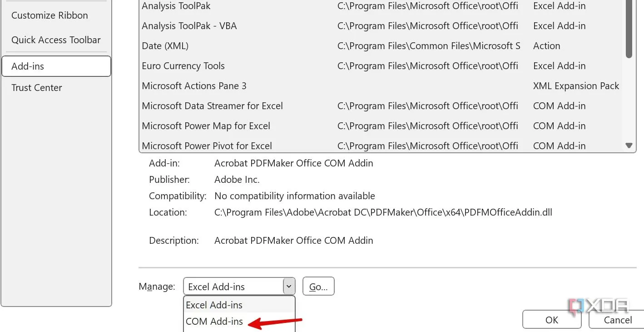Screen dimensions: 644x332
Task: Choose COM Add-ins from the dropdown list
Action: 239,322
